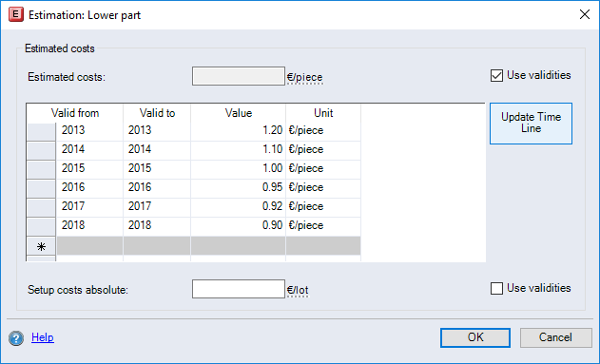The width and height of the screenshot is (600, 364).
Task: Click Valid from cell 2017
Action: 89,207
